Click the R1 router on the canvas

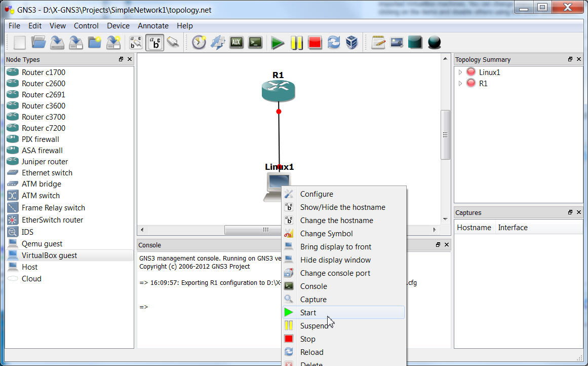[x=278, y=90]
